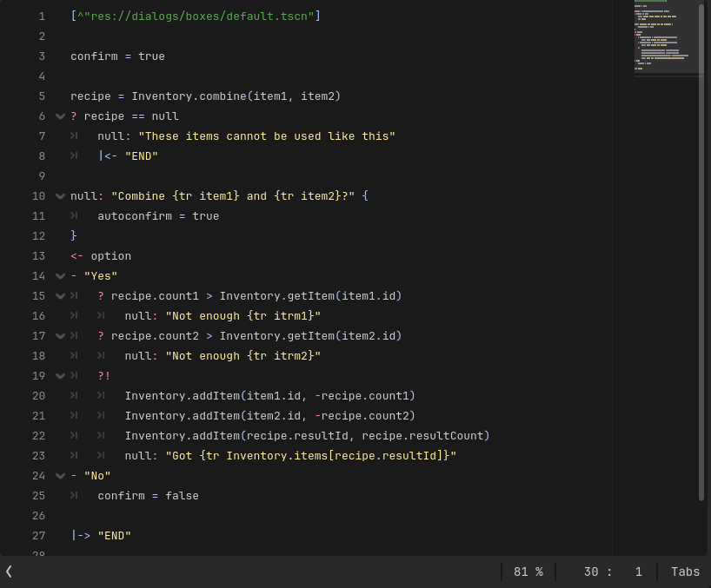Click line number 5 in the gutter

tap(42, 96)
